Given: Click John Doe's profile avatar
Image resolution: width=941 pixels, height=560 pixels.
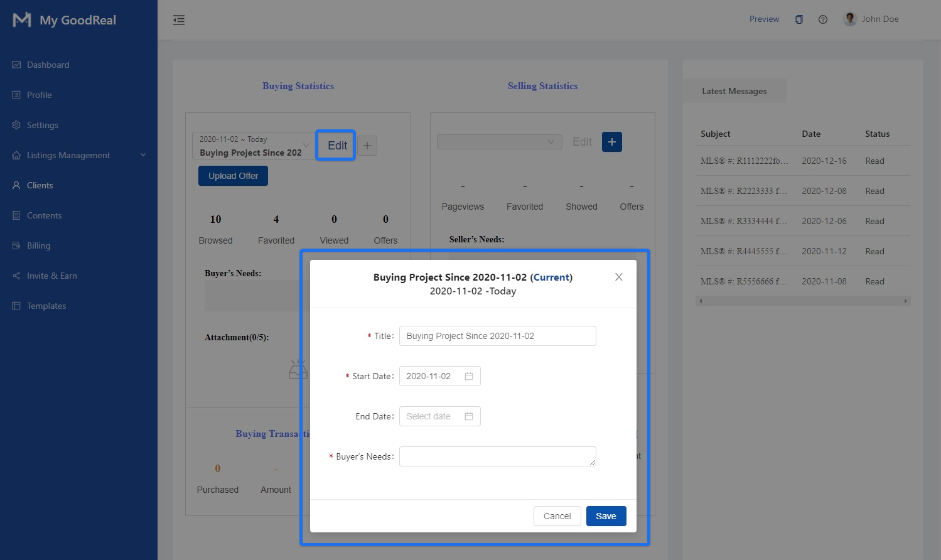Looking at the screenshot, I should pos(849,19).
